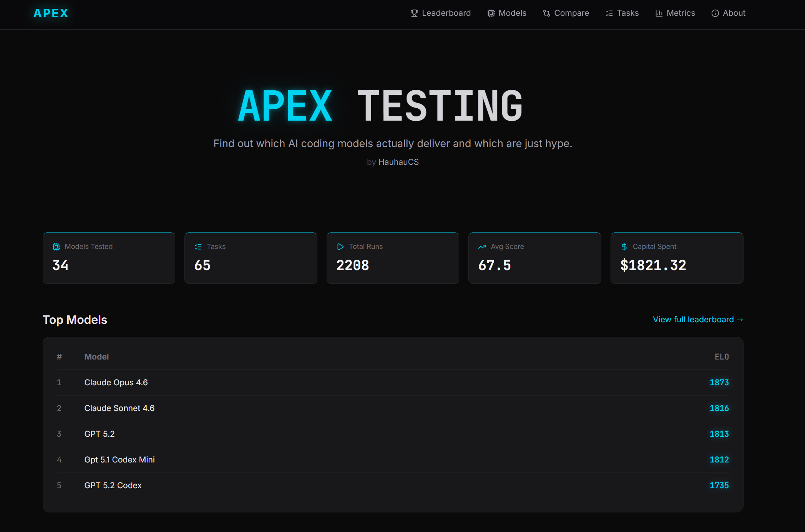Open View full leaderboard link
Image resolution: width=805 pixels, height=532 pixels.
point(697,320)
